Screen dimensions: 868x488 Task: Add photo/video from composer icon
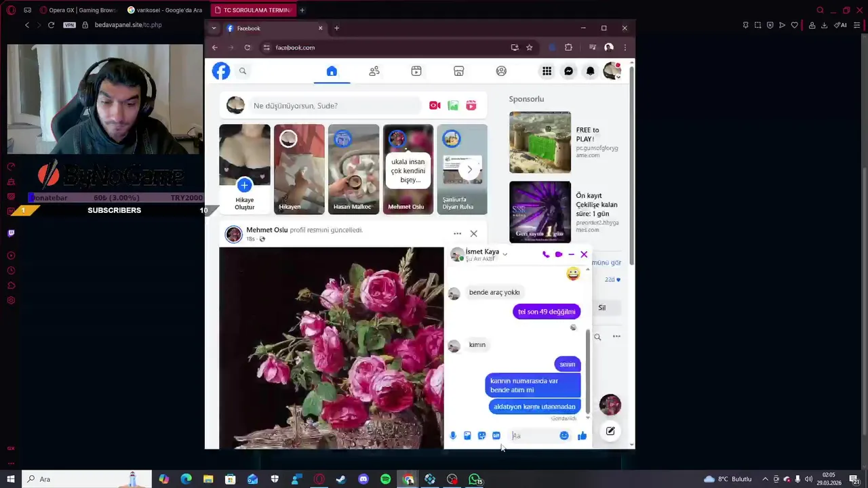coord(453,106)
